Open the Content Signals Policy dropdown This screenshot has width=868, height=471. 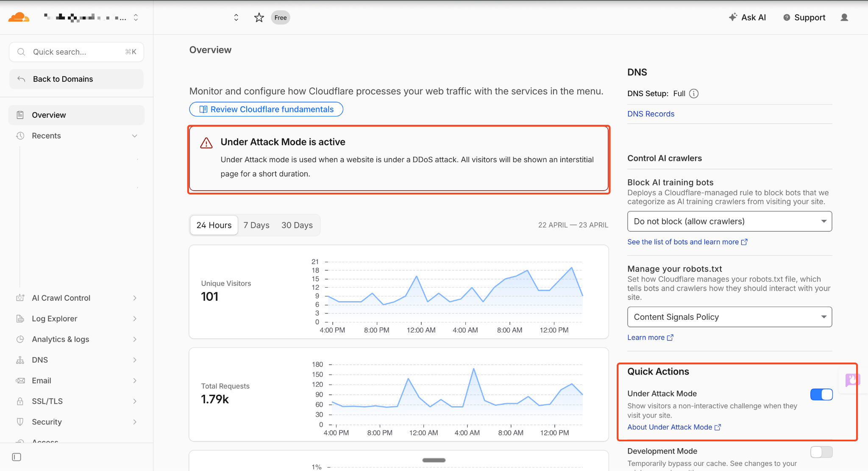729,317
